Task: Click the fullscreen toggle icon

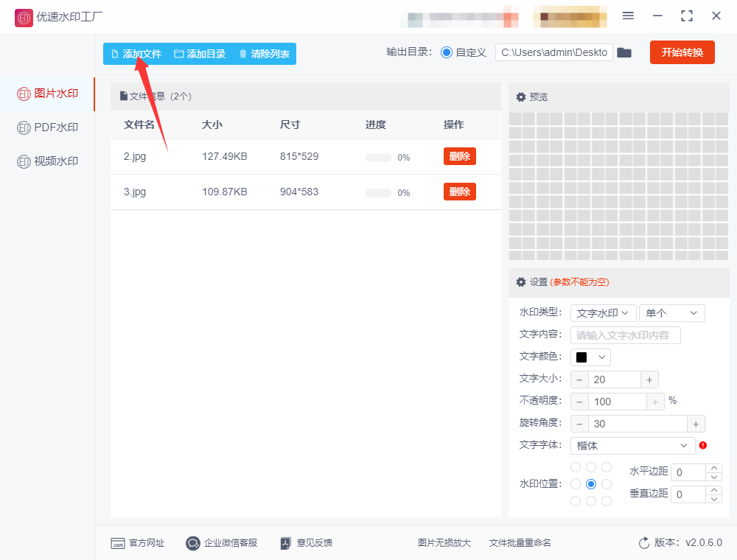Action: (687, 16)
